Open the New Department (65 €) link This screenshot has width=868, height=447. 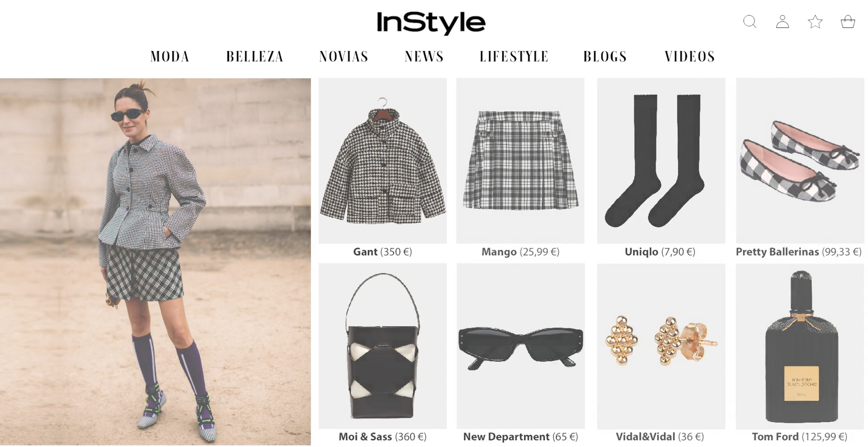[x=521, y=437]
